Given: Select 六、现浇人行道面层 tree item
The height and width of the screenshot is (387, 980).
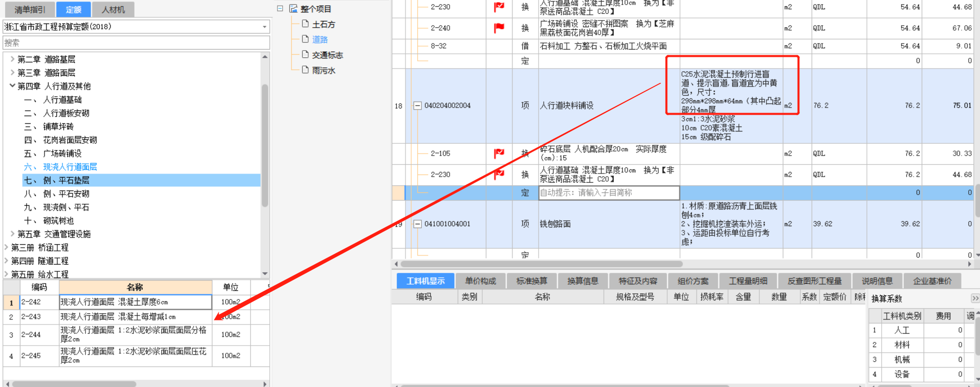Looking at the screenshot, I should (60, 166).
